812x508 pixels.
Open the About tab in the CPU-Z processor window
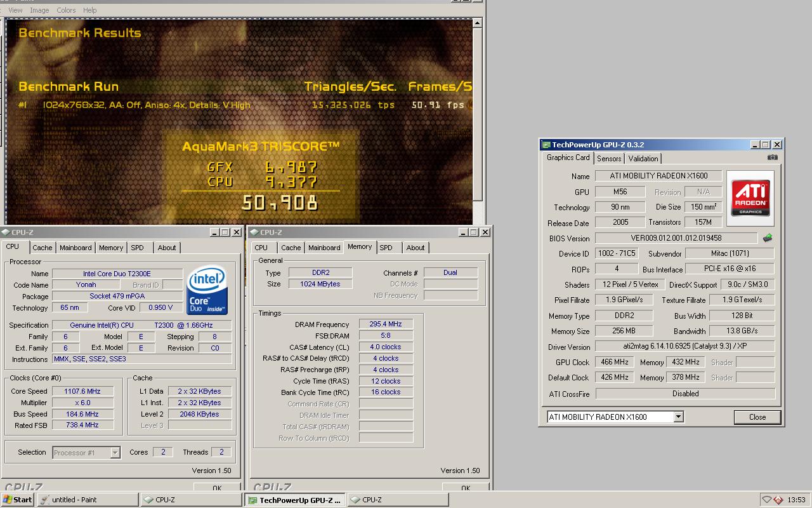[x=167, y=248]
